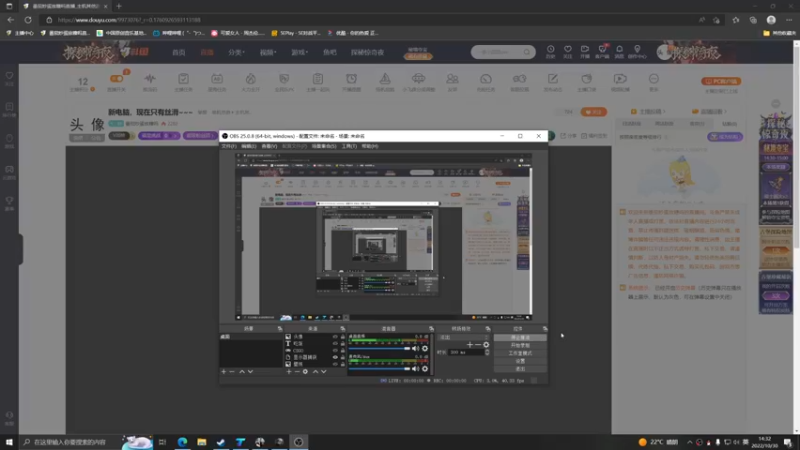Open the 场景集合(S) menu in OBS
Viewport: 800px width, 450px height.
(324, 146)
